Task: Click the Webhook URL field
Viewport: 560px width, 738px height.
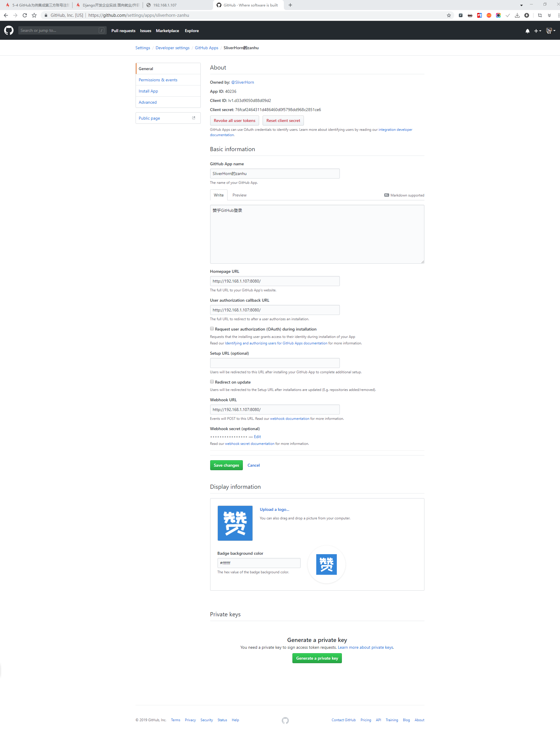Action: coord(275,410)
